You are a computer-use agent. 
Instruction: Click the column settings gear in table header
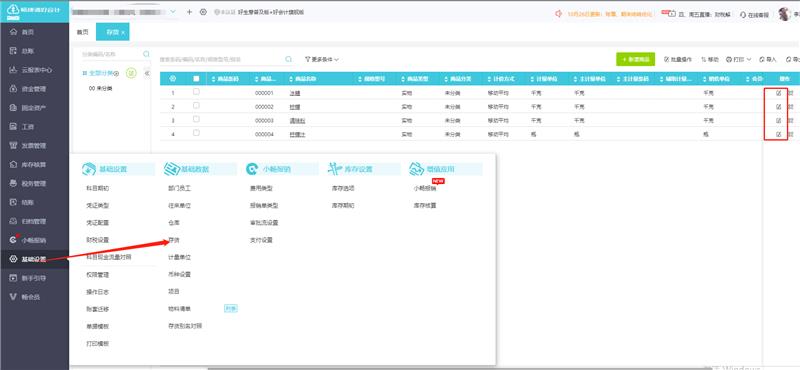click(172, 79)
